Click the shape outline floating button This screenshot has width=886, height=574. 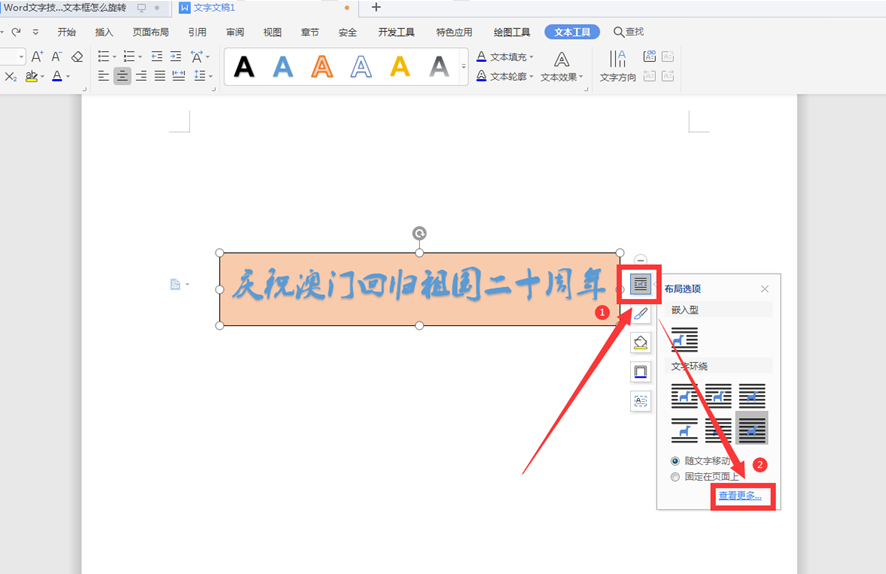click(x=640, y=372)
